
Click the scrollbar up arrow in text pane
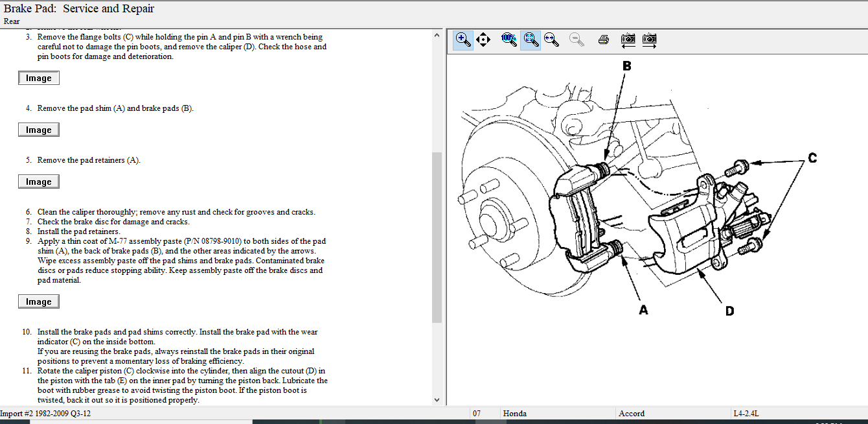click(437, 35)
